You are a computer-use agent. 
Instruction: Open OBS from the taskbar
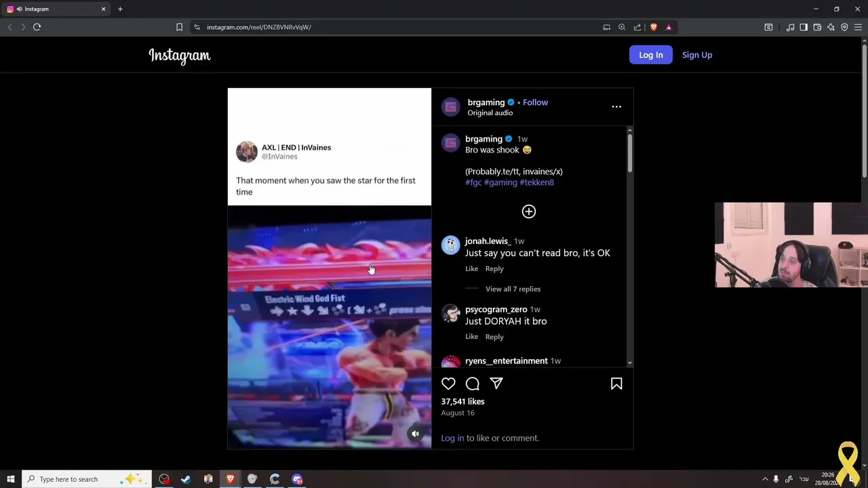pos(164,479)
